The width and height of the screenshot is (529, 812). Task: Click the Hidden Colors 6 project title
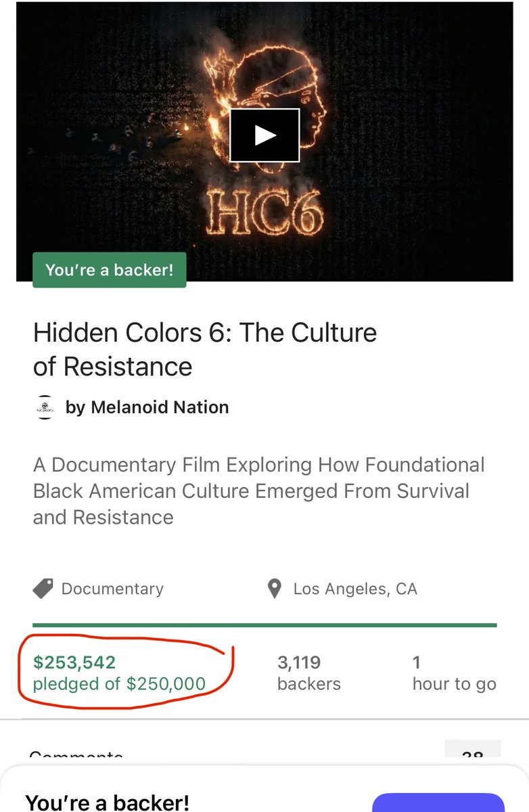tap(205, 349)
